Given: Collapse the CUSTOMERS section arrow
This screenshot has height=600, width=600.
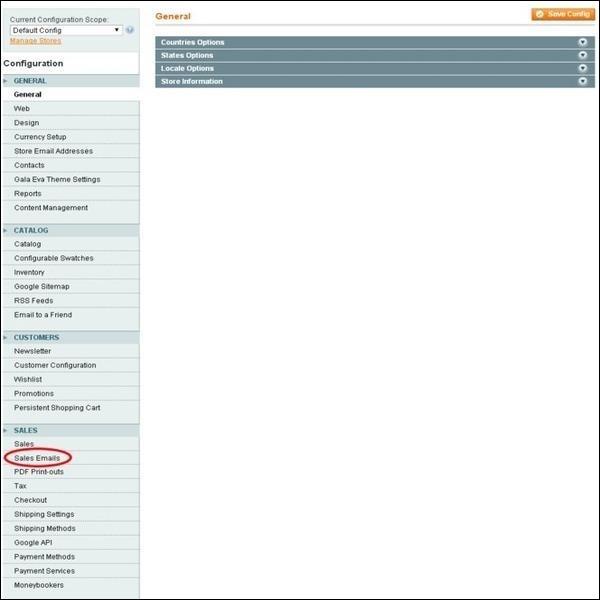Looking at the screenshot, I should tap(5, 338).
